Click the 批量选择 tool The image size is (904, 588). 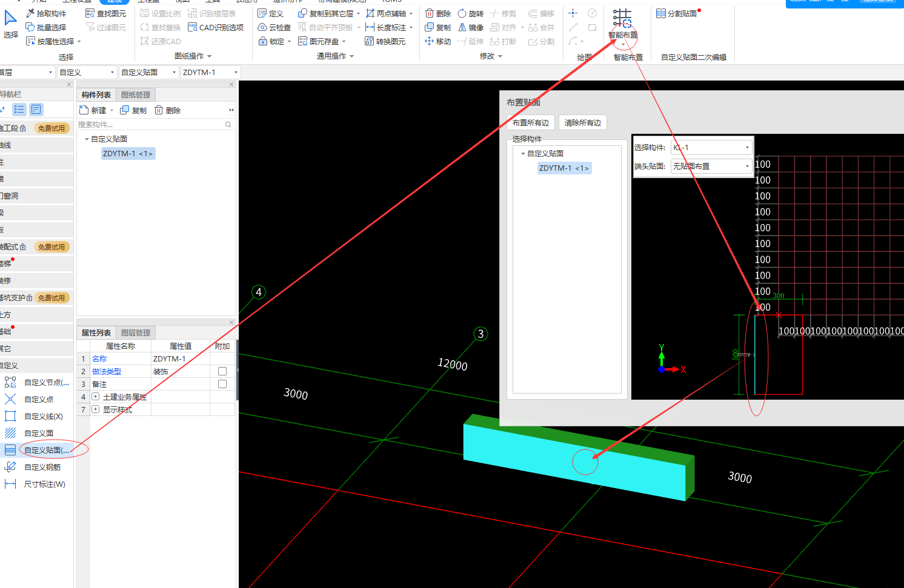(46, 27)
